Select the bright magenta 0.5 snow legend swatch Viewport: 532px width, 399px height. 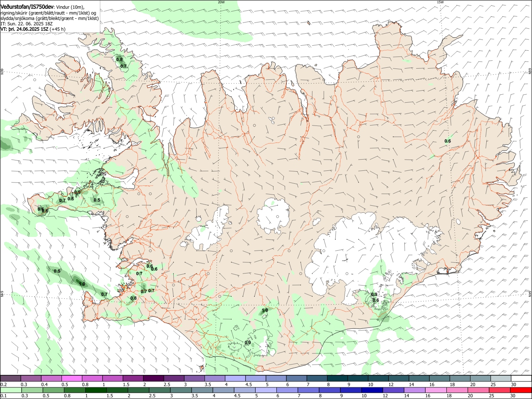click(72, 378)
